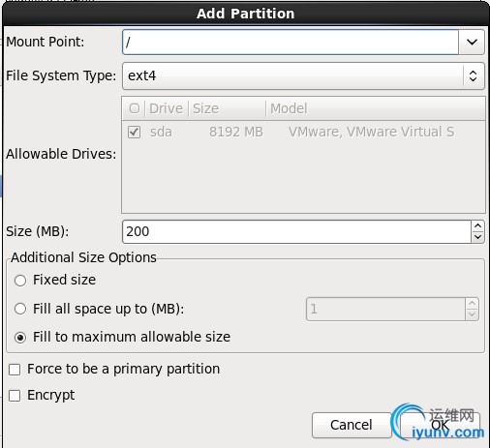This screenshot has height=448, width=490.
Task: Toggle the sda drive checkbox
Action: tap(134, 132)
